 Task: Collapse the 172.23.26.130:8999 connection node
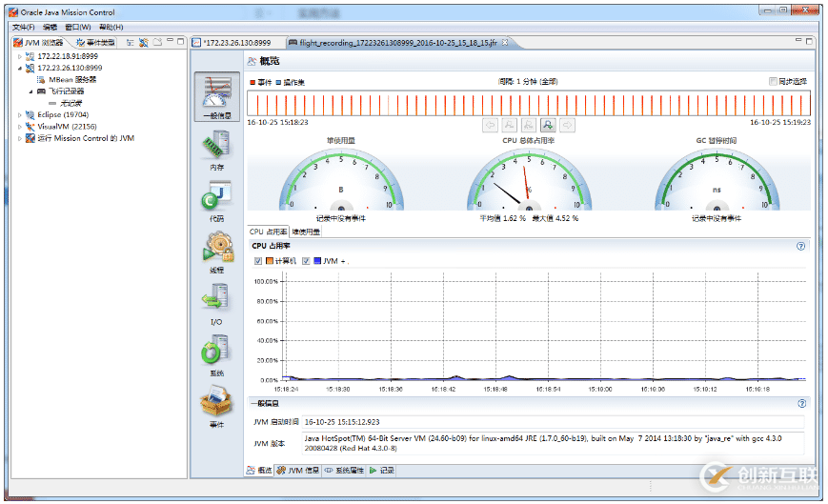20,68
